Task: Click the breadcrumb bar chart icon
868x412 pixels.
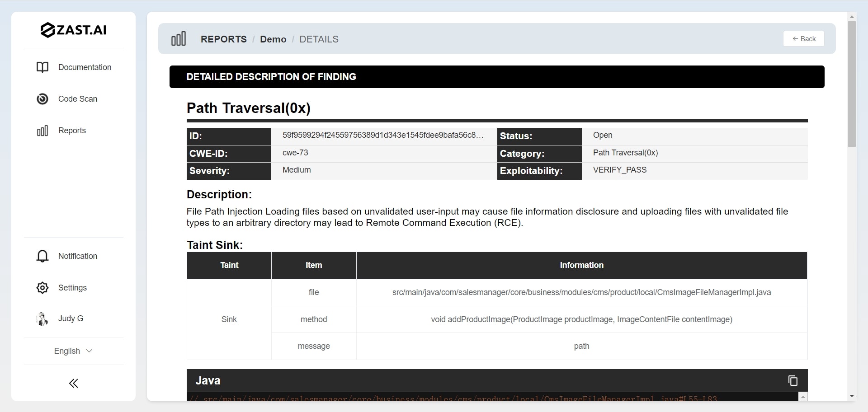Action: [x=179, y=39]
